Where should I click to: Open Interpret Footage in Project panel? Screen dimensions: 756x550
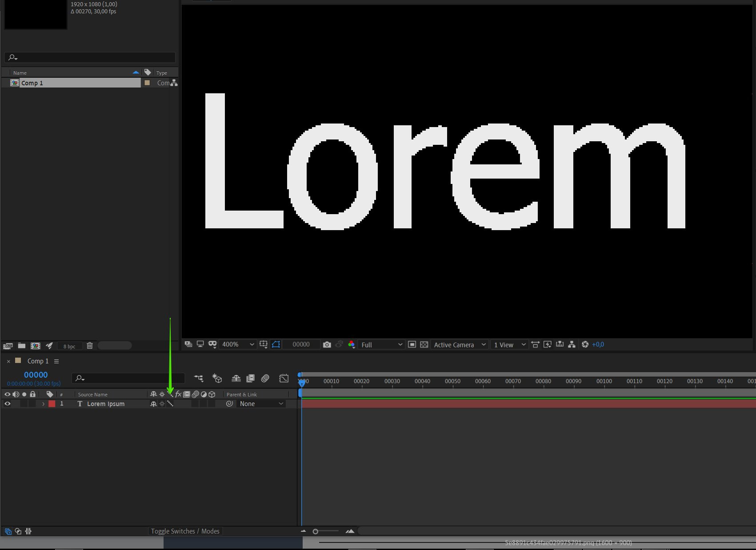click(x=8, y=346)
